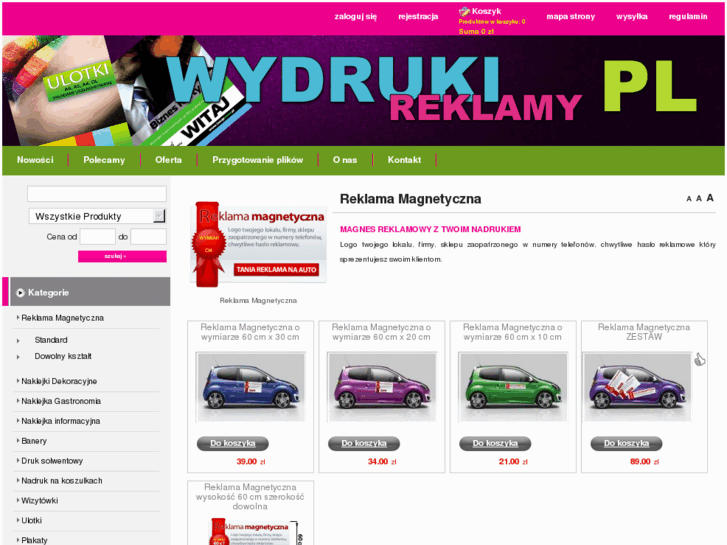Open the Plakaty category

point(34,540)
